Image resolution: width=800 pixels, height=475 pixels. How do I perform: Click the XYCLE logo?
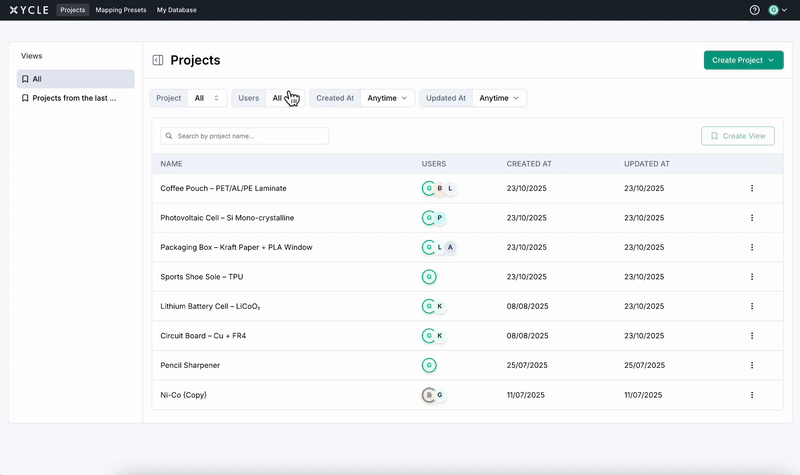(29, 10)
